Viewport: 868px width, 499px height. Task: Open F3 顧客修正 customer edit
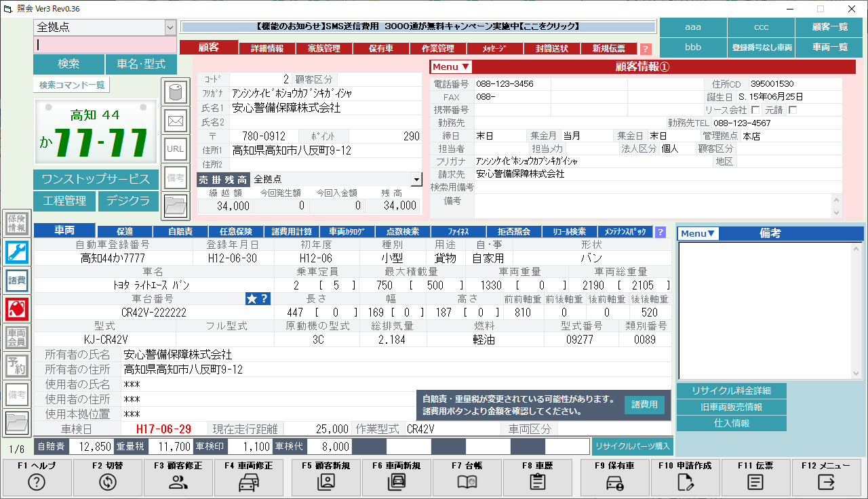point(178,477)
